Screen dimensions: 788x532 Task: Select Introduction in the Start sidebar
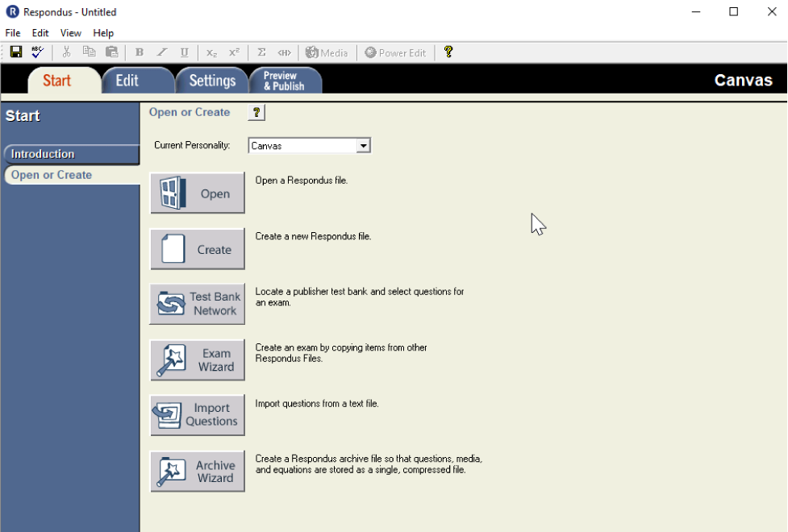tap(71, 154)
